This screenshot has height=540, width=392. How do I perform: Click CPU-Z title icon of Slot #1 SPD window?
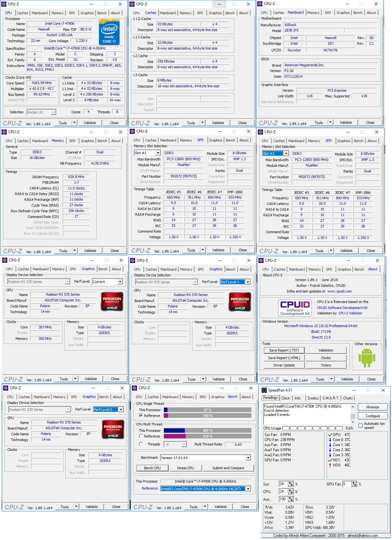132,131
